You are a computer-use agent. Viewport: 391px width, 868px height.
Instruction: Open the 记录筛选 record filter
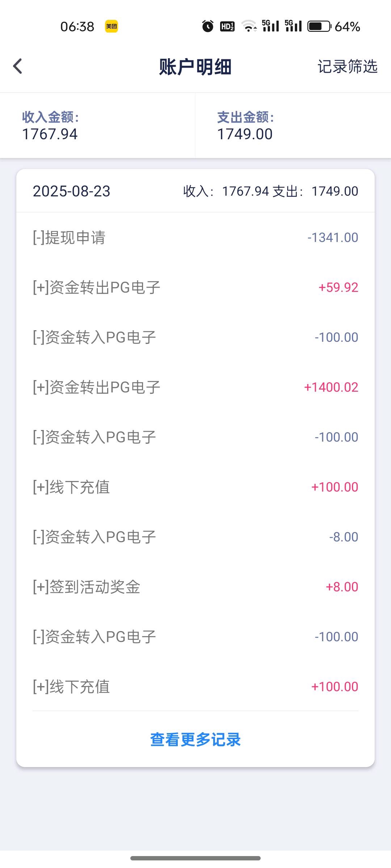pos(347,67)
